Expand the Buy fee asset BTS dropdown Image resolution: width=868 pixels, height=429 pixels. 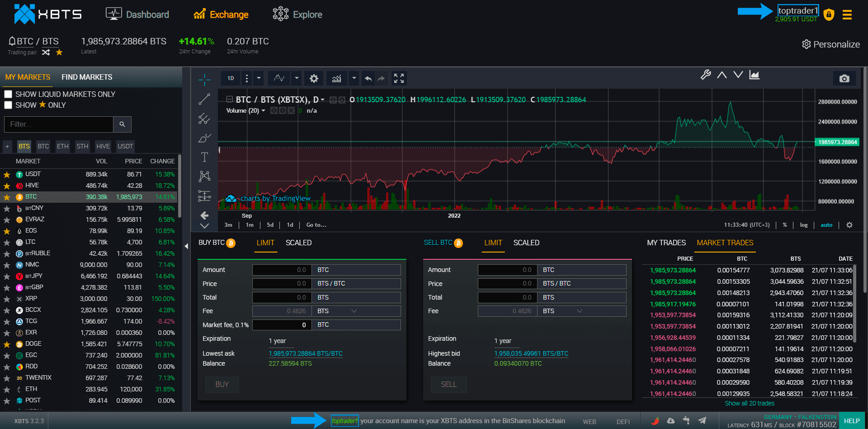coord(354,311)
